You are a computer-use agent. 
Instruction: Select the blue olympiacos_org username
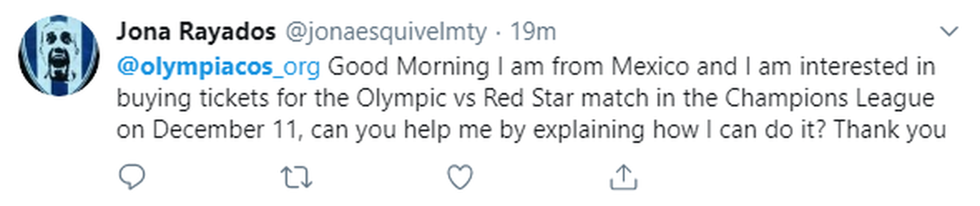(218, 67)
